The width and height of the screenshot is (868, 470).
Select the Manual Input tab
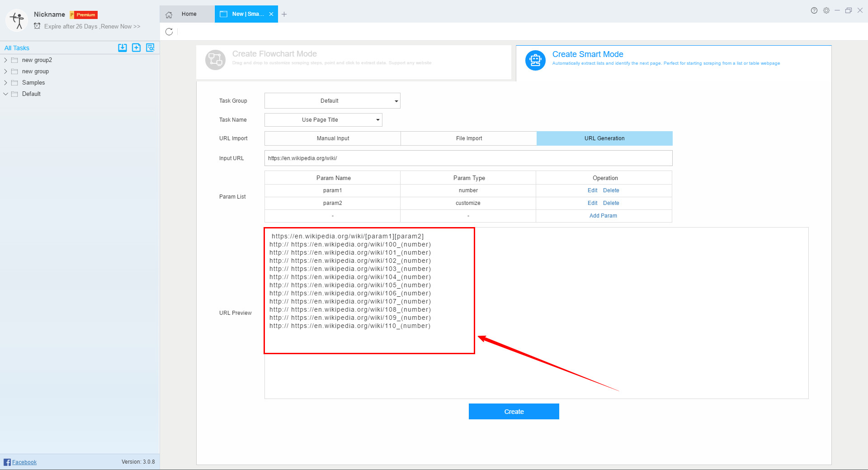click(333, 138)
